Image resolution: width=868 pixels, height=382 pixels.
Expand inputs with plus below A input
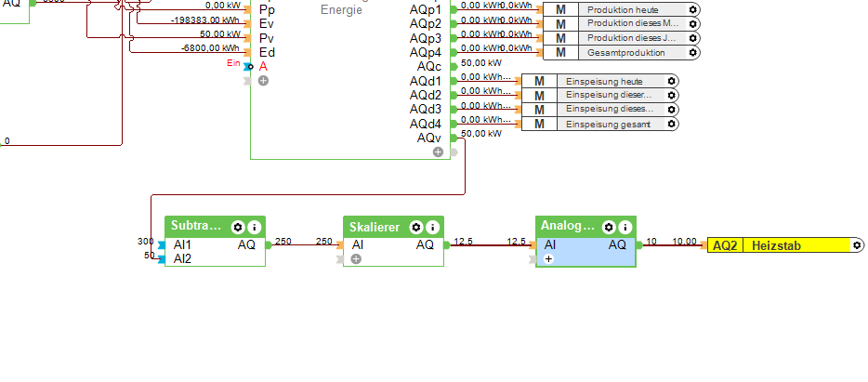264,81
